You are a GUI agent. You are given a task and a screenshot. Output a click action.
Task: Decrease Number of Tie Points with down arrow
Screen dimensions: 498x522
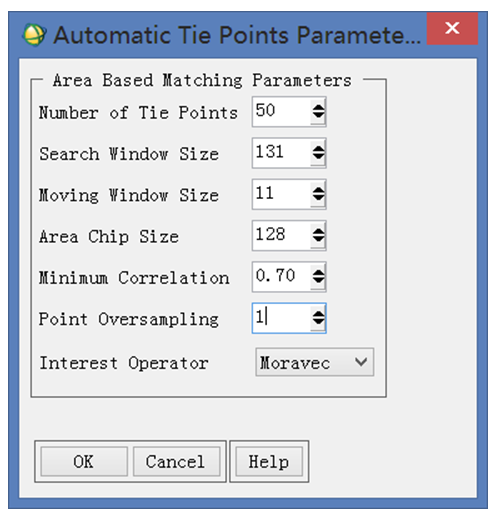coord(318,117)
